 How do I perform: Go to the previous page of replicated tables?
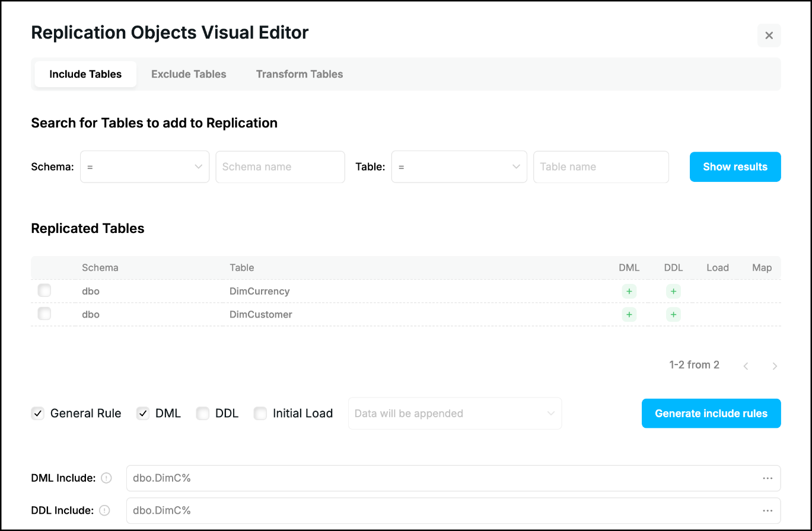click(746, 366)
